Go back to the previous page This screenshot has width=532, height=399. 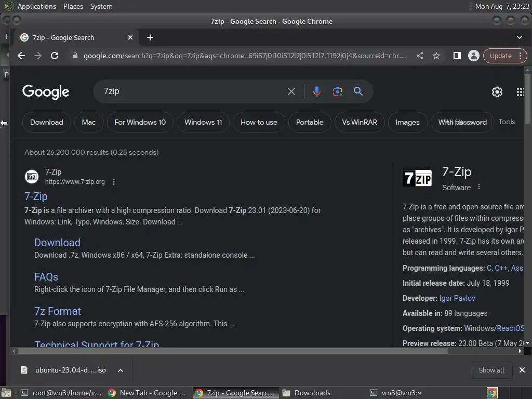(x=21, y=56)
